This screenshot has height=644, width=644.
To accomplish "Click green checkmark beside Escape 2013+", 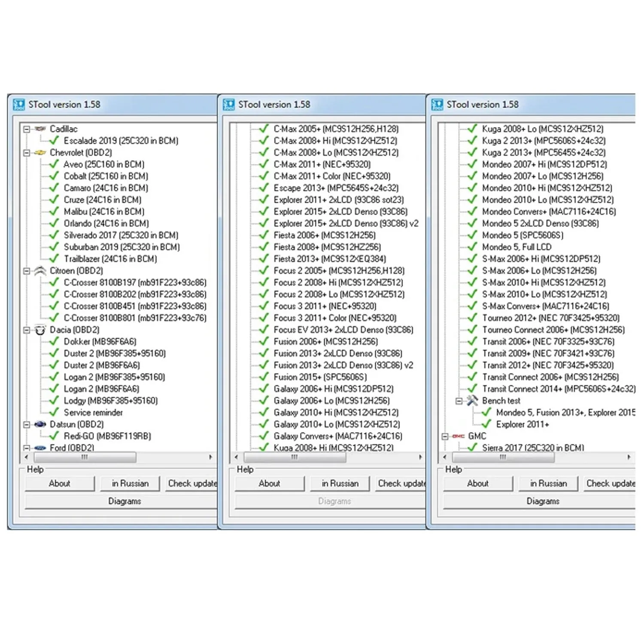I will 264,188.
